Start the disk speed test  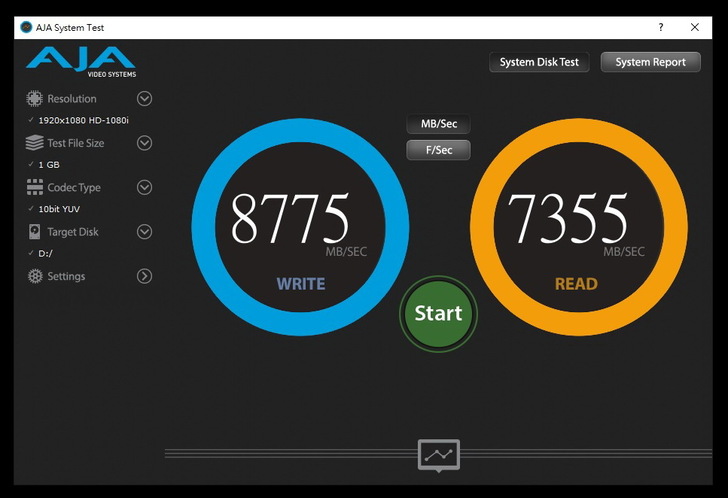(x=438, y=313)
